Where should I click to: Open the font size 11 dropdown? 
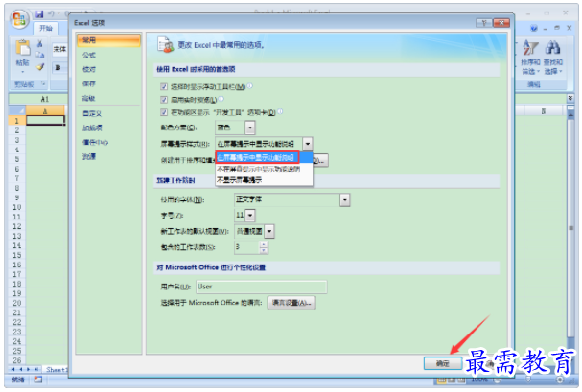coord(250,215)
